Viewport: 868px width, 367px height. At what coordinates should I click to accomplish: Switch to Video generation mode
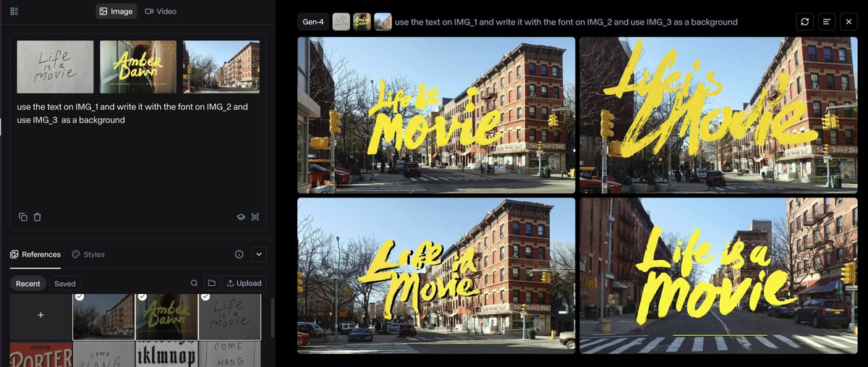(161, 12)
